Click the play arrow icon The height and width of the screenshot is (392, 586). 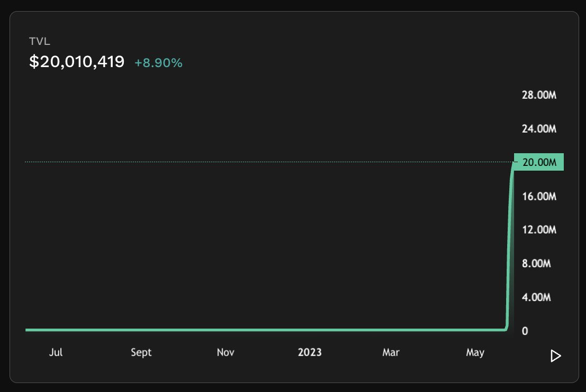pos(556,356)
